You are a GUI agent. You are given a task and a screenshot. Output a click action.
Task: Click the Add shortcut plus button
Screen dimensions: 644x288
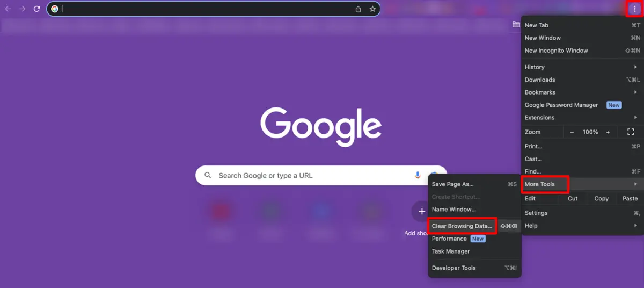click(x=421, y=211)
